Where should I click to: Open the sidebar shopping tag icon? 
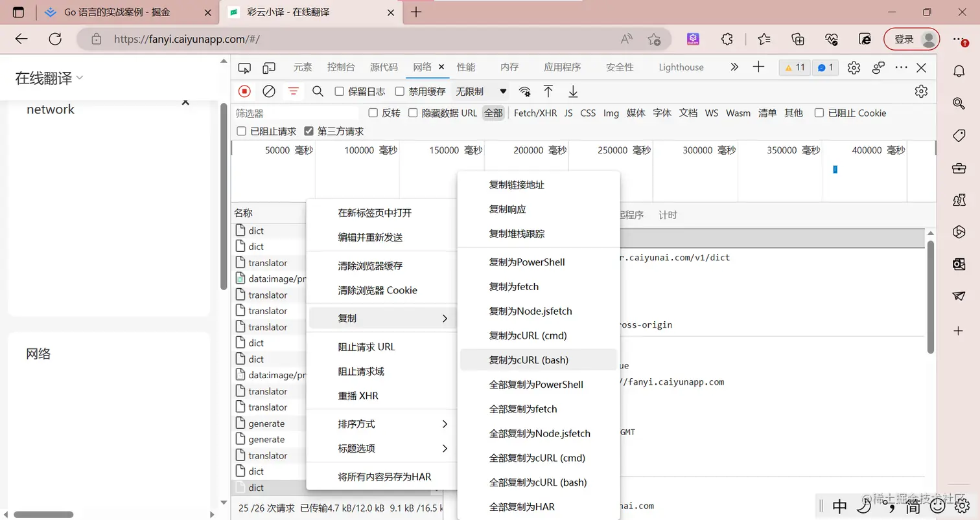[959, 135]
